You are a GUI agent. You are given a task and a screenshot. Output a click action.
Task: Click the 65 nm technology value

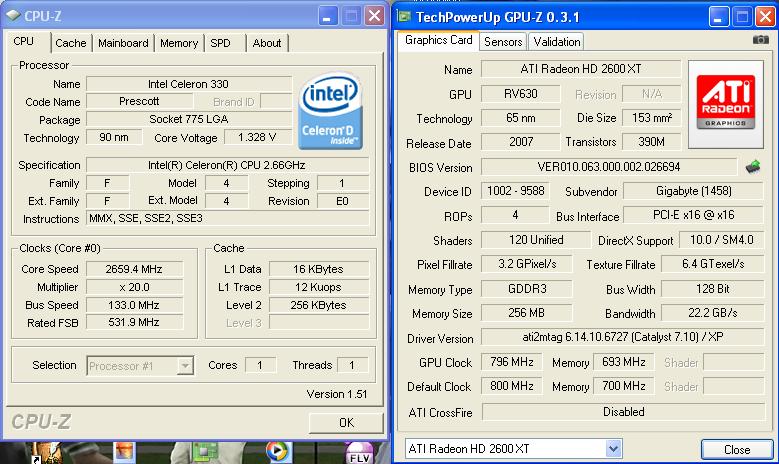point(521,118)
